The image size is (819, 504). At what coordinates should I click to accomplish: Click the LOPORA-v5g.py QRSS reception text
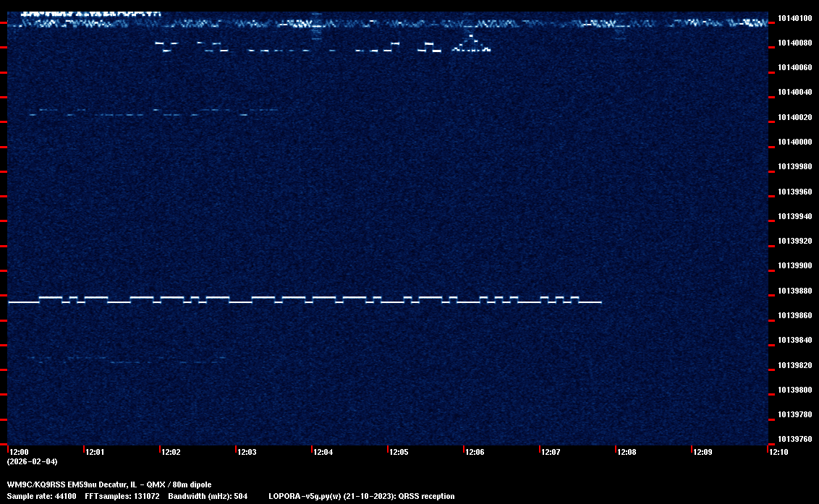tap(361, 496)
